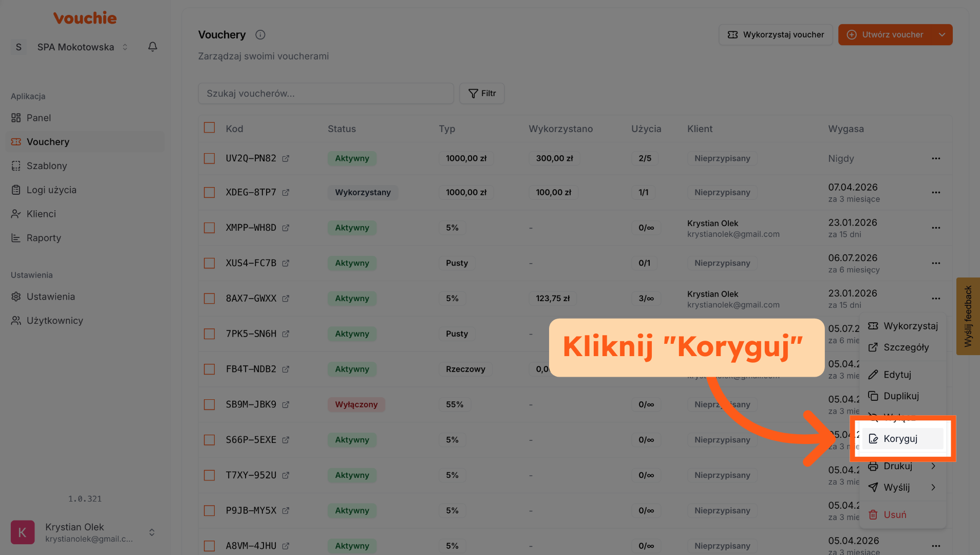Screen dimensions: 980x555
Task: Open Raporty in the sidebar
Action: pos(44,238)
